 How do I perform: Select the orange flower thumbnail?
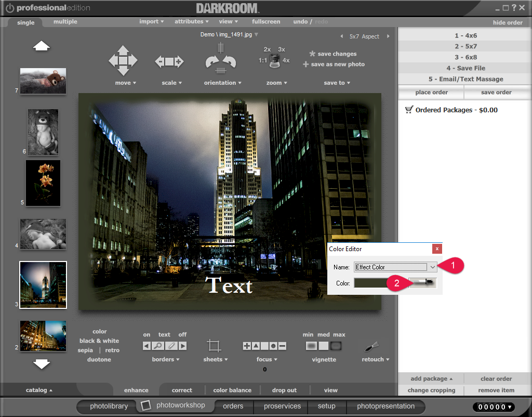coord(43,183)
